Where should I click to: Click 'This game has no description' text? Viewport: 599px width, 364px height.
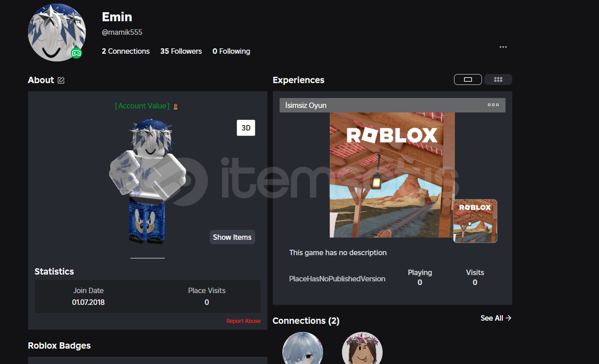click(x=338, y=252)
